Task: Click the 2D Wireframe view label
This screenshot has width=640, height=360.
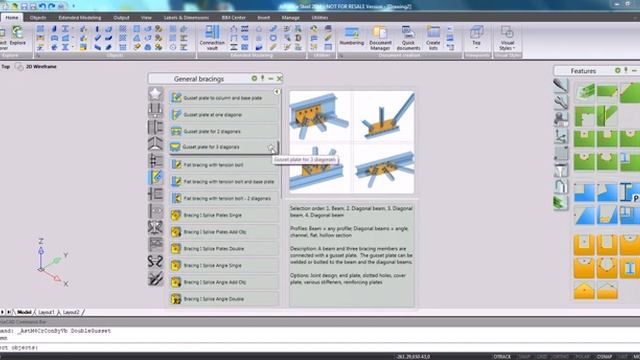Action: pyautogui.click(x=41, y=67)
